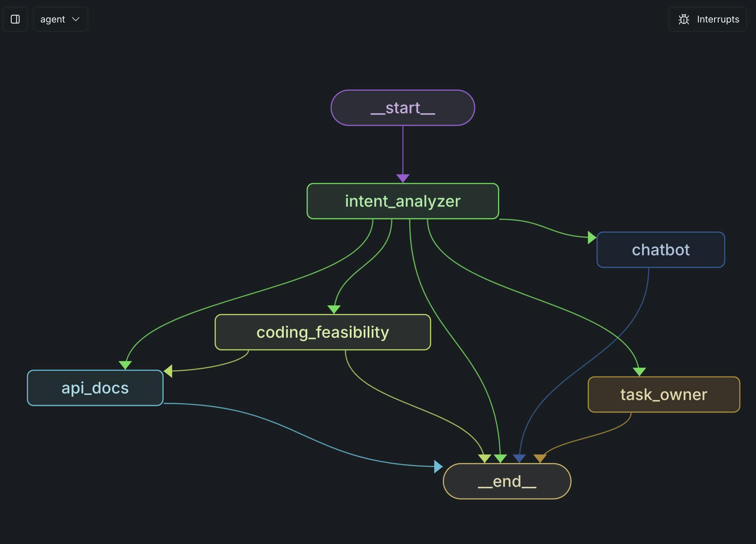756x544 pixels.
Task: Click purple arrowhead entering intent_analyzer
Action: coord(403,178)
